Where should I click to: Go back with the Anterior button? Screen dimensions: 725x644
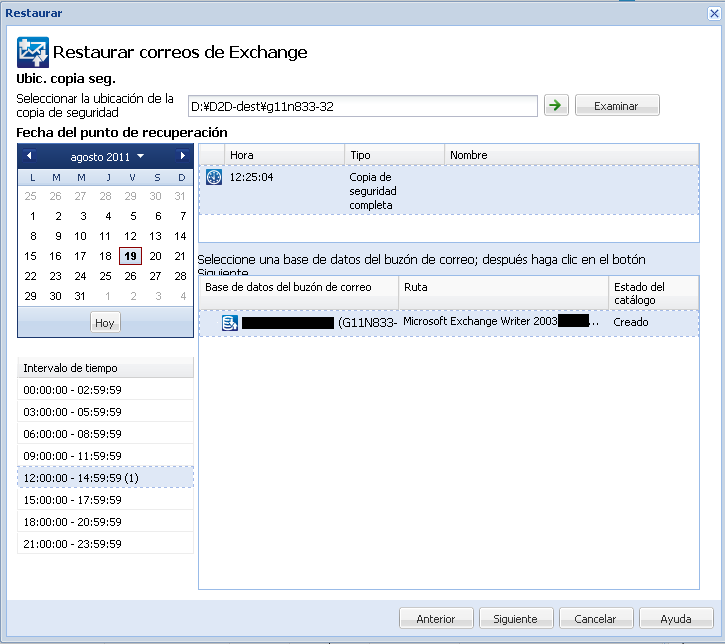[435, 619]
